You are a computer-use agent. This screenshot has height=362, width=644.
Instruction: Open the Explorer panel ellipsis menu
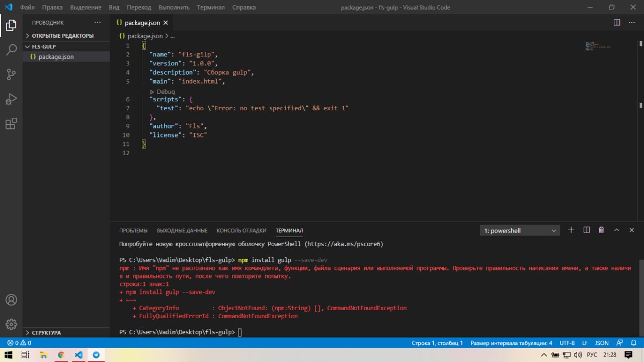[98, 23]
